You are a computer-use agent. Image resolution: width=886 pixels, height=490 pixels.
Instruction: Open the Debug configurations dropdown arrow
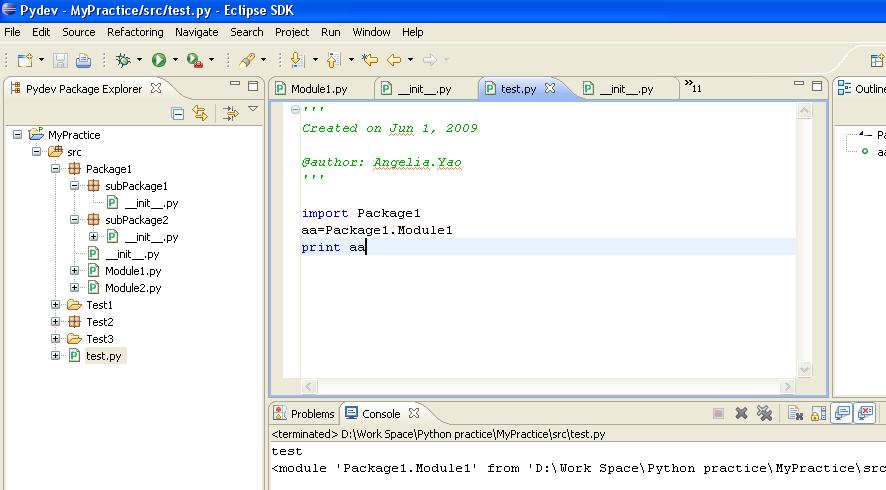[139, 60]
